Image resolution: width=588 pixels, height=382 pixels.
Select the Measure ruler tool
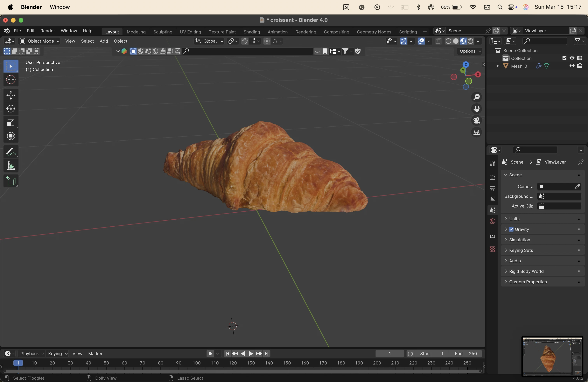(x=11, y=166)
